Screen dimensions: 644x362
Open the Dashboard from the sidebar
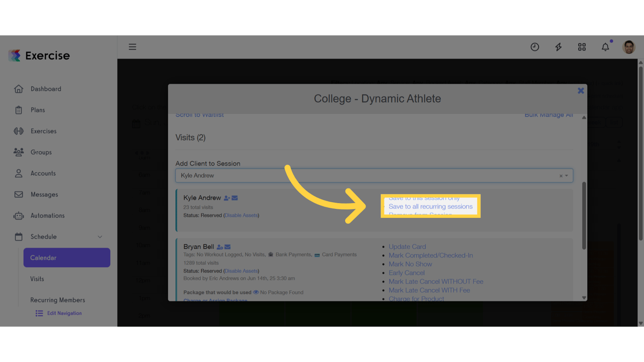click(46, 89)
